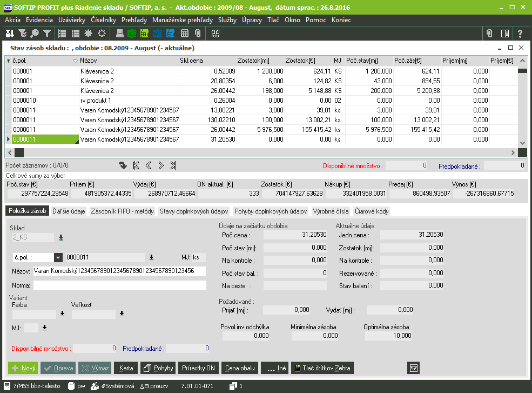Open the Veľkosť lookup arrow

click(122, 314)
